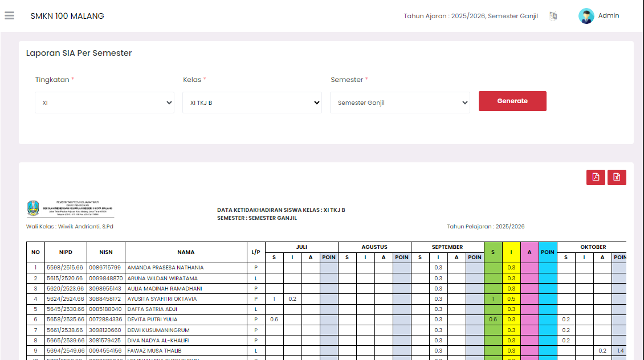Open the Tingkatan dropdown
This screenshot has height=360, width=644.
point(105,103)
